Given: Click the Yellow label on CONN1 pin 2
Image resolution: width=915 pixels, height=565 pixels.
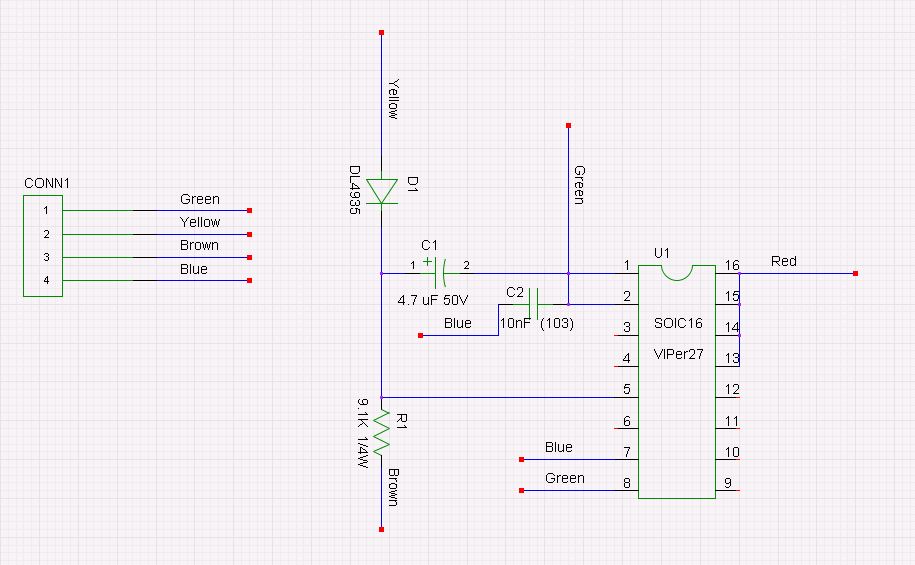Looking at the screenshot, I should click(x=200, y=222).
